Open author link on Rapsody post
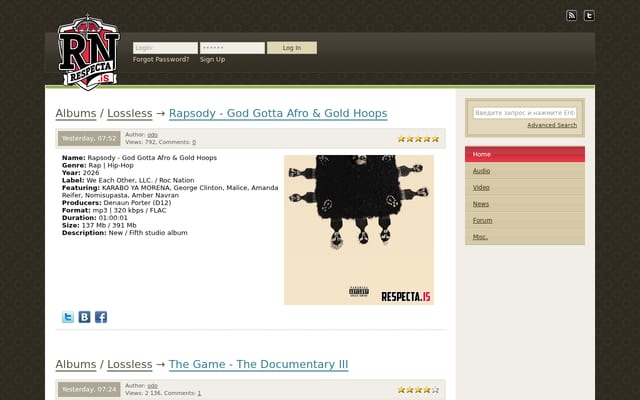The height and width of the screenshot is (400, 640). pyautogui.click(x=152, y=135)
